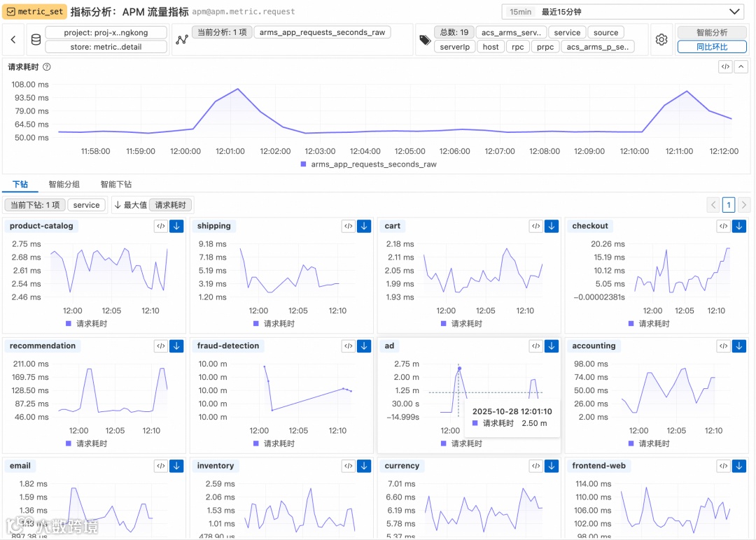Show code for shipping chart
This screenshot has width=756, height=540.
349,226
